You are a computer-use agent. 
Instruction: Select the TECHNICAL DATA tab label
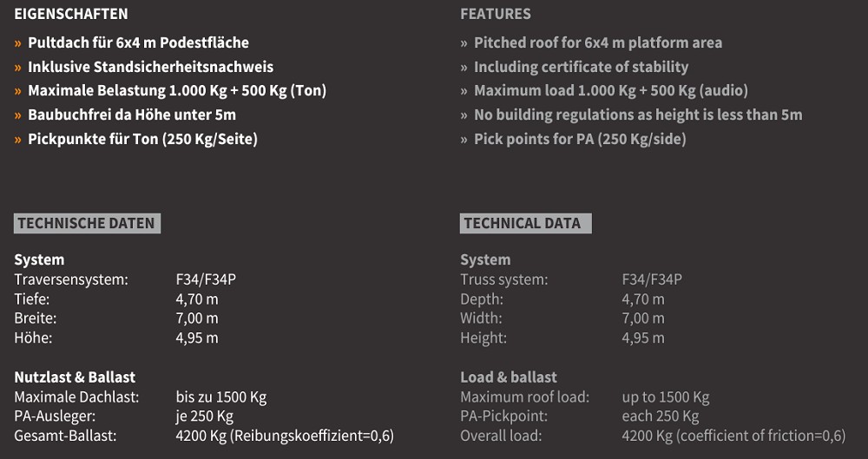[x=525, y=223]
